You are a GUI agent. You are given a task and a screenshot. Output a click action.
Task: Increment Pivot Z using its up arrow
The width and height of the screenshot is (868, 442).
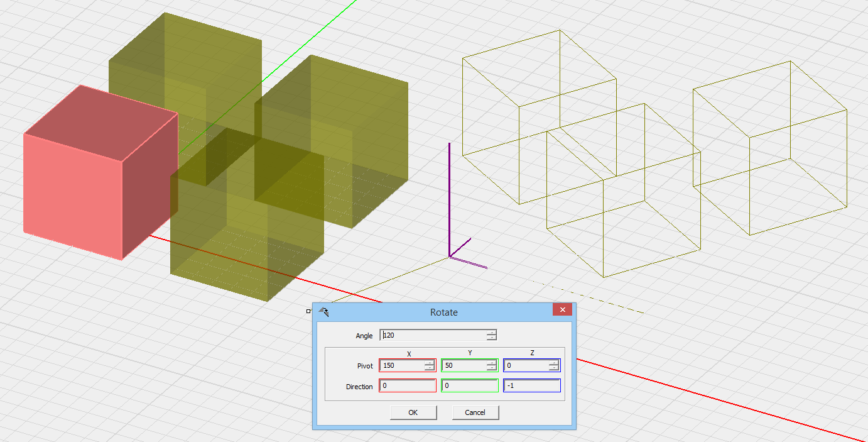[554, 363]
